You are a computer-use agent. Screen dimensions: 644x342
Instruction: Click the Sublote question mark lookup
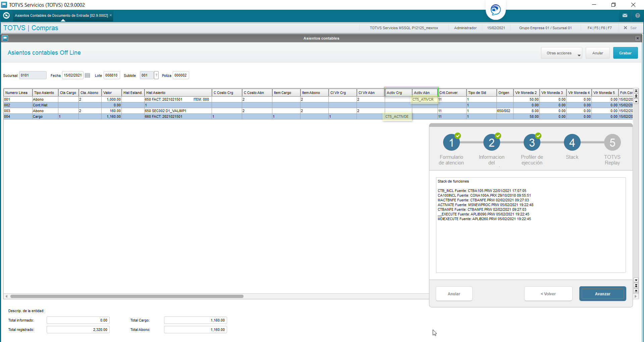pos(156,75)
